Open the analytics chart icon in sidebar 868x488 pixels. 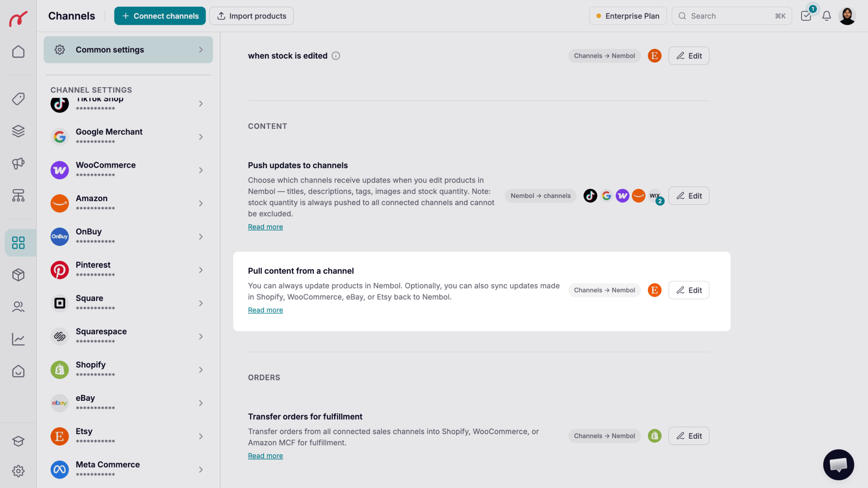tap(18, 339)
